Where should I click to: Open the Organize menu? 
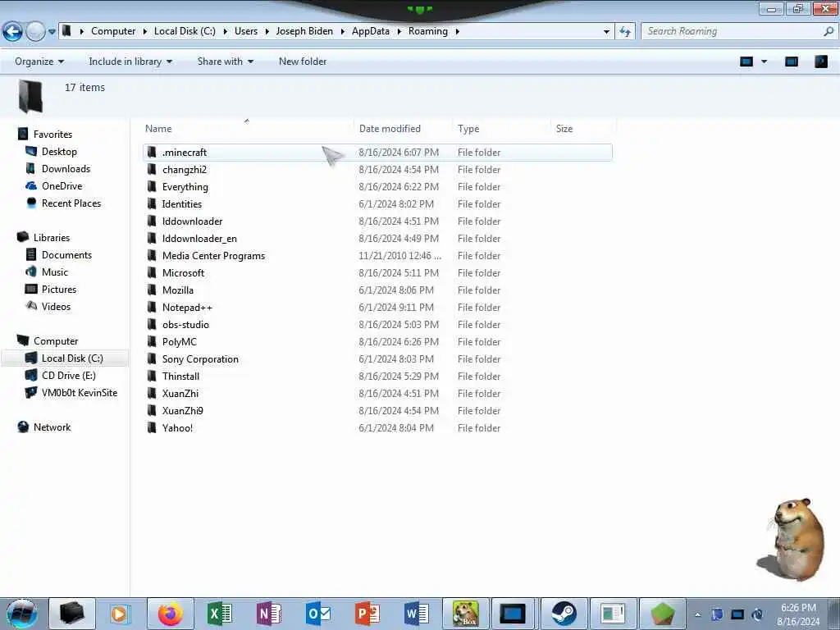click(39, 62)
